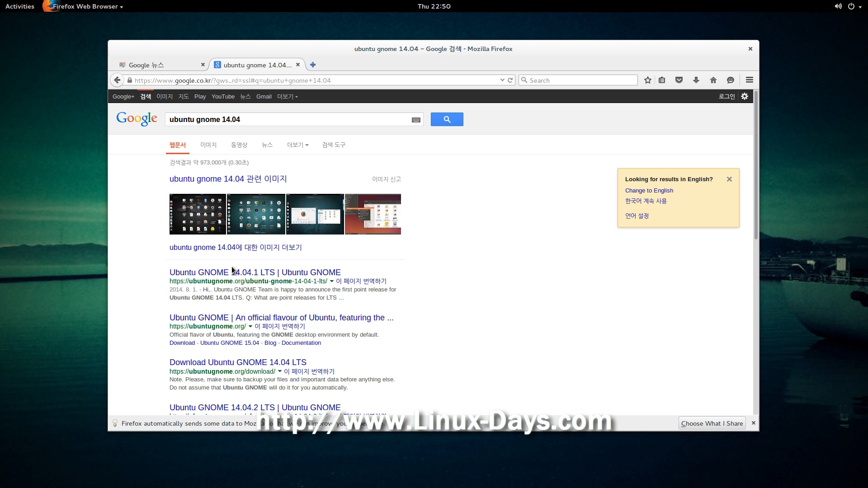Open the orange Ubuntu desktop thumbnail

[373, 214]
